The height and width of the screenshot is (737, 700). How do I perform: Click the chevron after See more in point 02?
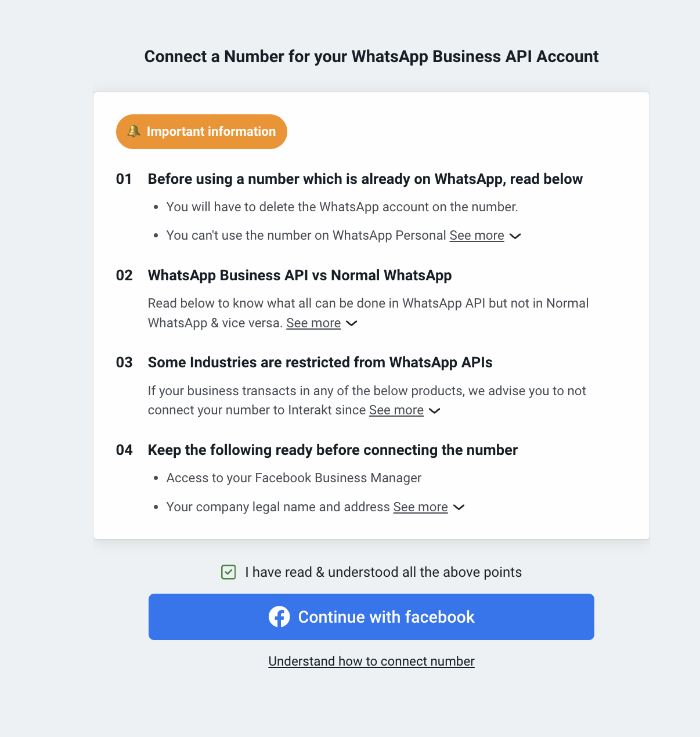click(x=351, y=324)
